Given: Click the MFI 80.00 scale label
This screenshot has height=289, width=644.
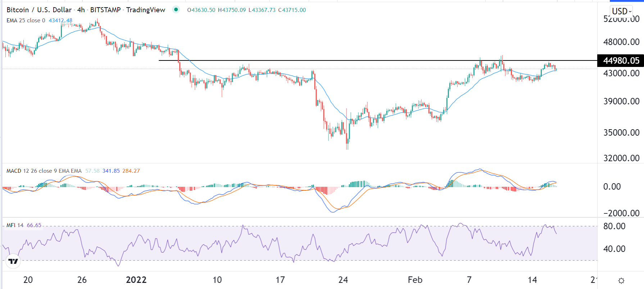Looking at the screenshot, I should point(614,226).
